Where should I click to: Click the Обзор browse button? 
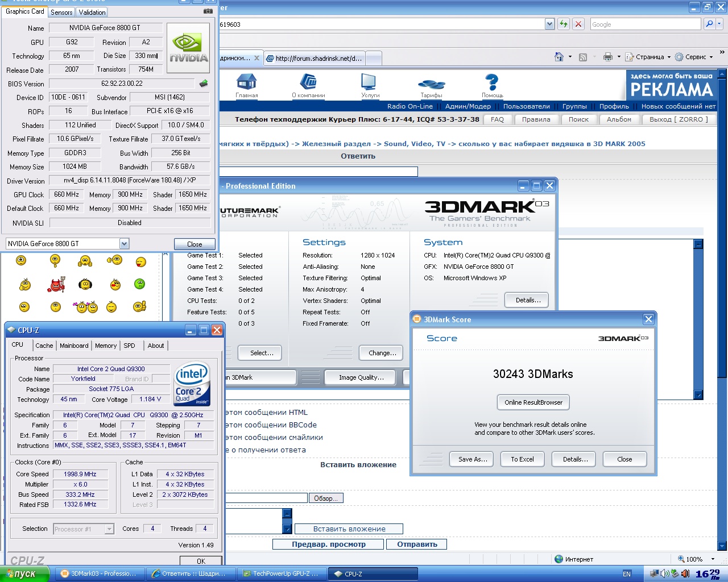click(x=326, y=498)
